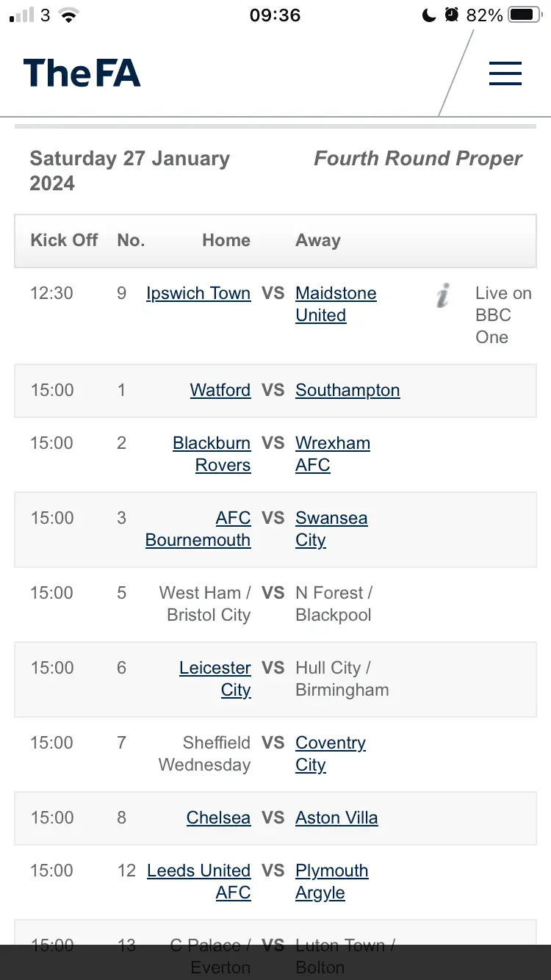Screen dimensions: 551x980
Task: Select the Watford home team link
Action: coord(220,390)
